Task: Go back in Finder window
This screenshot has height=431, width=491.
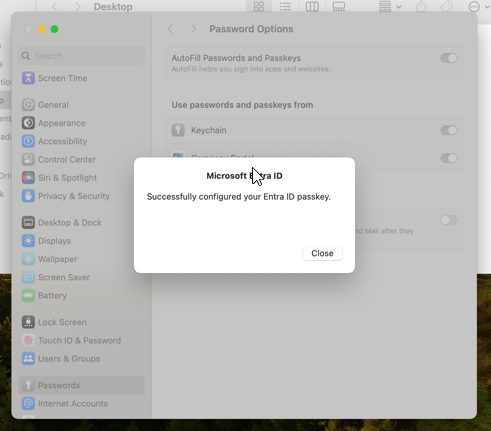Action: tap(55, 7)
